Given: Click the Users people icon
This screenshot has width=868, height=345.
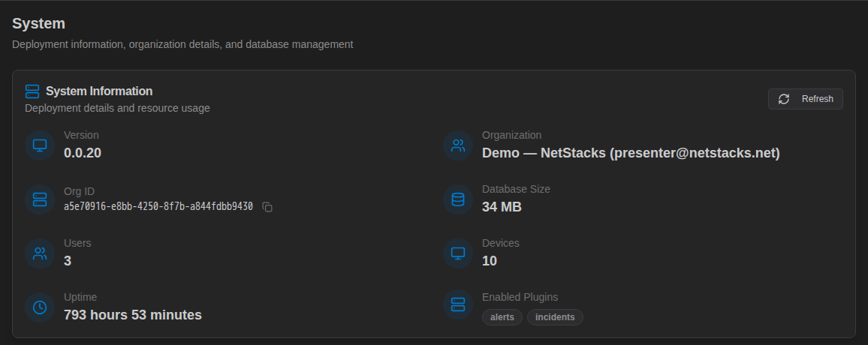Looking at the screenshot, I should pyautogui.click(x=40, y=253).
